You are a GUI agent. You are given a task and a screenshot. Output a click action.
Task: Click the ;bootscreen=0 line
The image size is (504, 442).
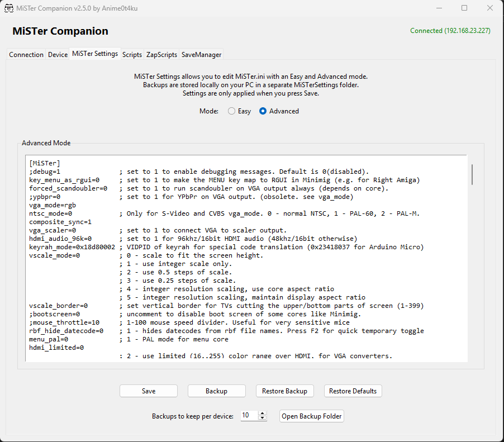pos(54,314)
